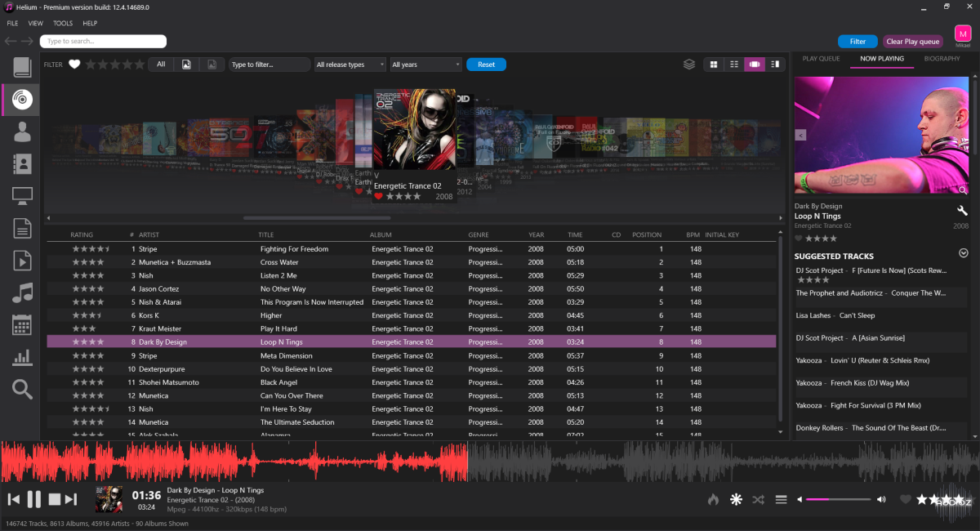Image resolution: width=980 pixels, height=531 pixels.
Task: Set star rating filter in filter bar
Action: pos(115,65)
